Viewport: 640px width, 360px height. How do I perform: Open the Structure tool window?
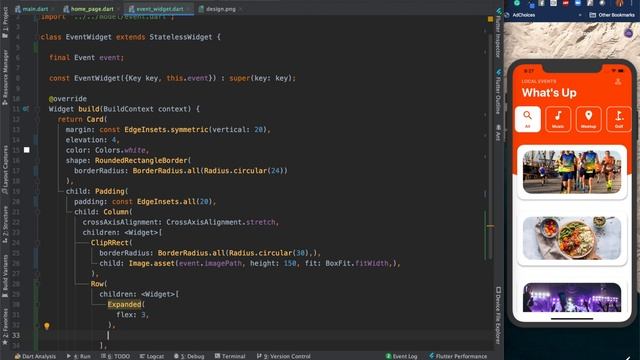(x=5, y=224)
